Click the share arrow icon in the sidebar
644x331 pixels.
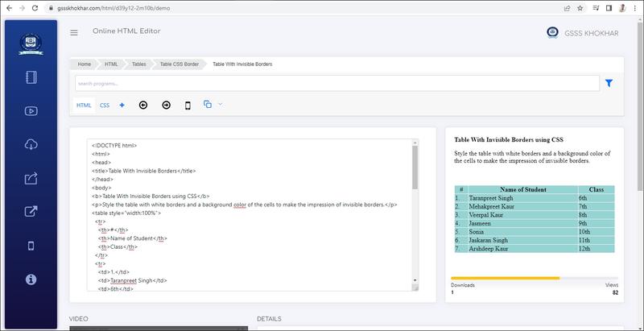pos(31,178)
